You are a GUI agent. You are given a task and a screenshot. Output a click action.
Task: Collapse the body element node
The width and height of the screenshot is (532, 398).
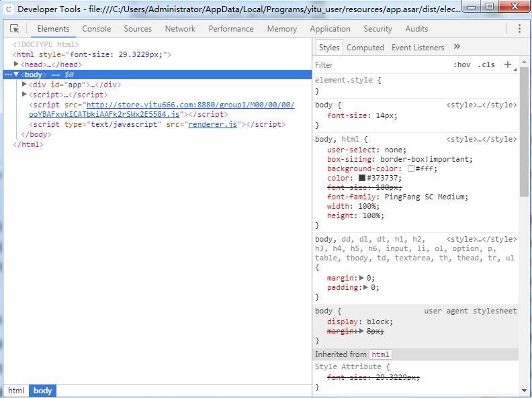(16, 74)
